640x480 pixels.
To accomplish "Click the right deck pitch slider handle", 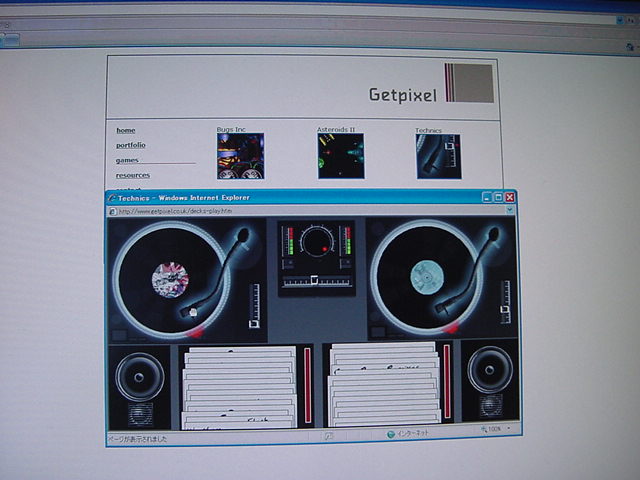I will pyautogui.click(x=505, y=310).
